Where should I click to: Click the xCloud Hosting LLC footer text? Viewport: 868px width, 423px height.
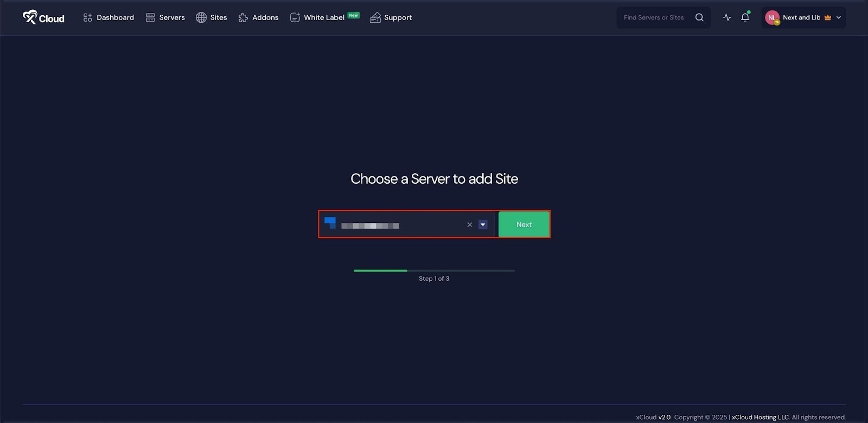761,417
